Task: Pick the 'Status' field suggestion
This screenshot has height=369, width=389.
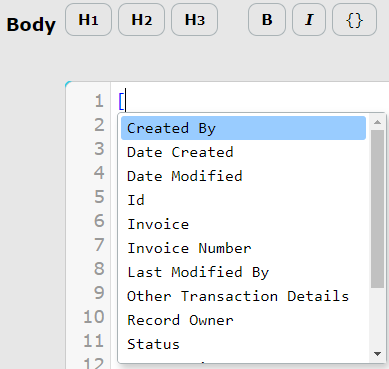Action: point(243,344)
